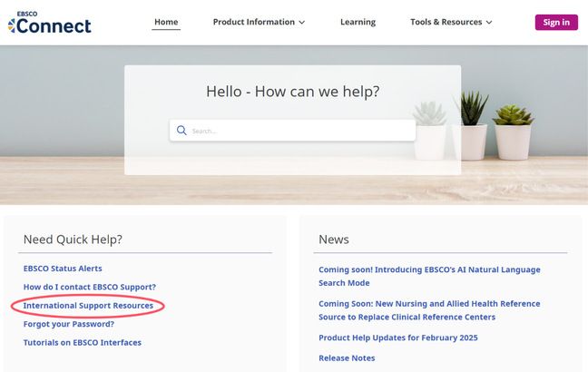Read the AI Natural Language Search news
Image resolution: width=588 pixels, height=372 pixels.
point(429,276)
